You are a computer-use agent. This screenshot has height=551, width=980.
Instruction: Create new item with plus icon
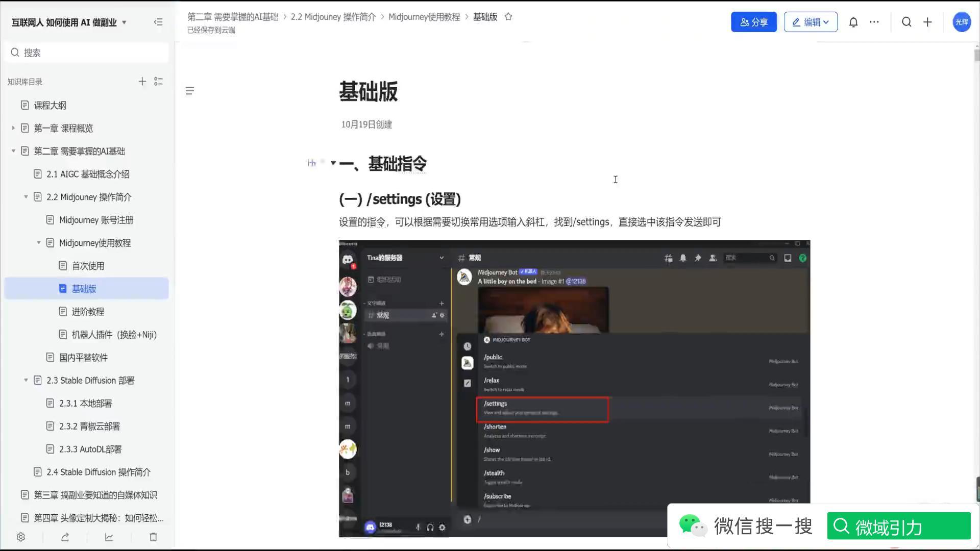click(x=927, y=22)
